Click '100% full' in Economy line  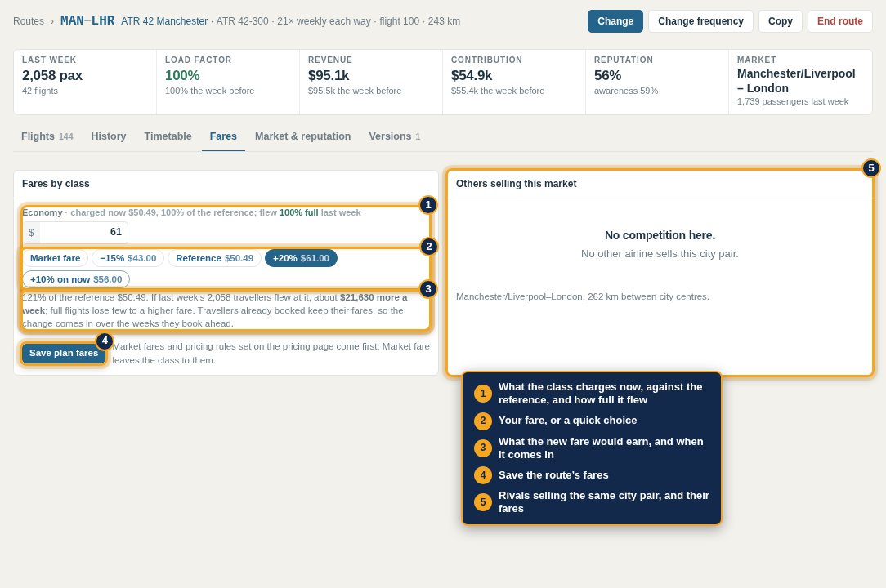[x=299, y=212]
